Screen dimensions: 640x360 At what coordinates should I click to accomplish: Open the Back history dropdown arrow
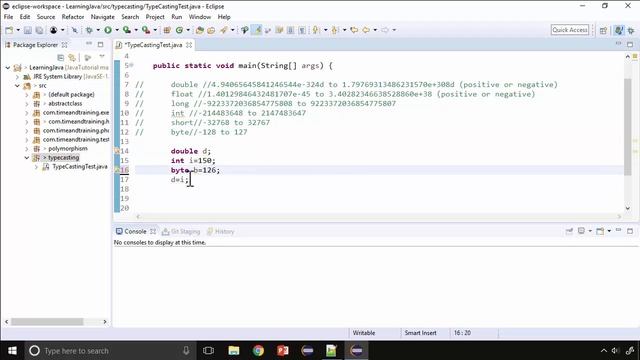point(375,30)
